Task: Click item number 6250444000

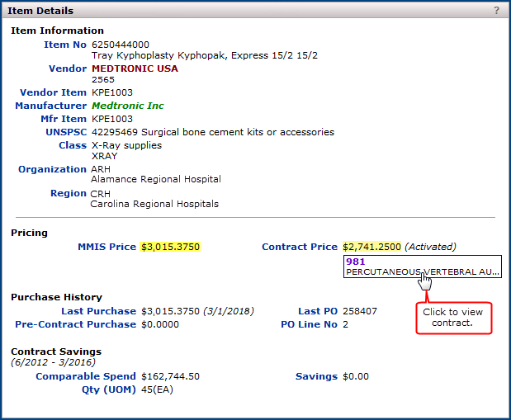Action: [121, 45]
